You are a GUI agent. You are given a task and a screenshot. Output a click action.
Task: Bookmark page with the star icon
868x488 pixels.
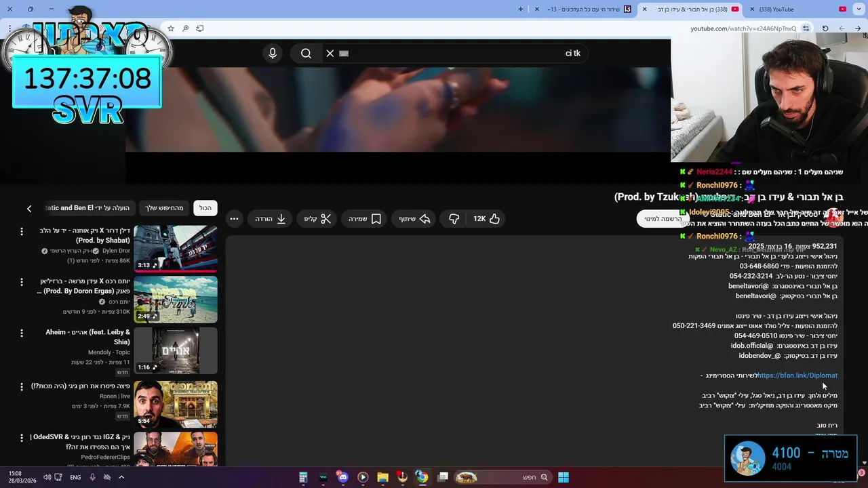pyautogui.click(x=171, y=28)
